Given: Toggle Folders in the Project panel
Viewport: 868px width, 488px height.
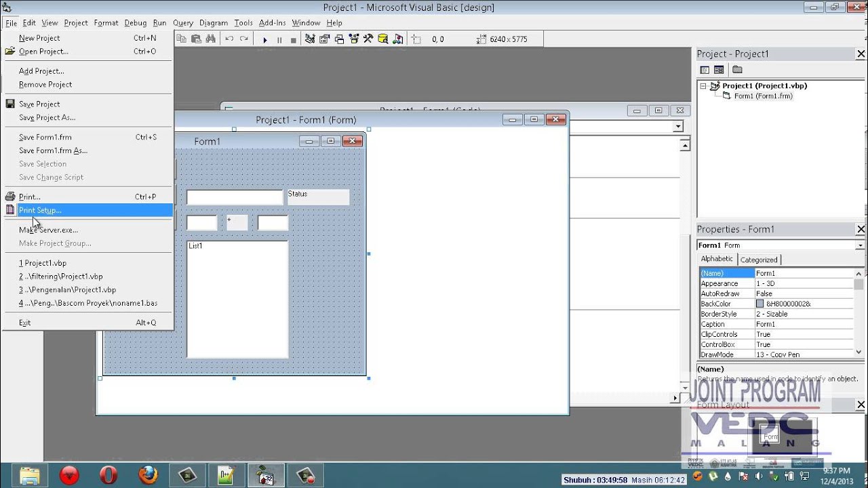Looking at the screenshot, I should coord(737,70).
